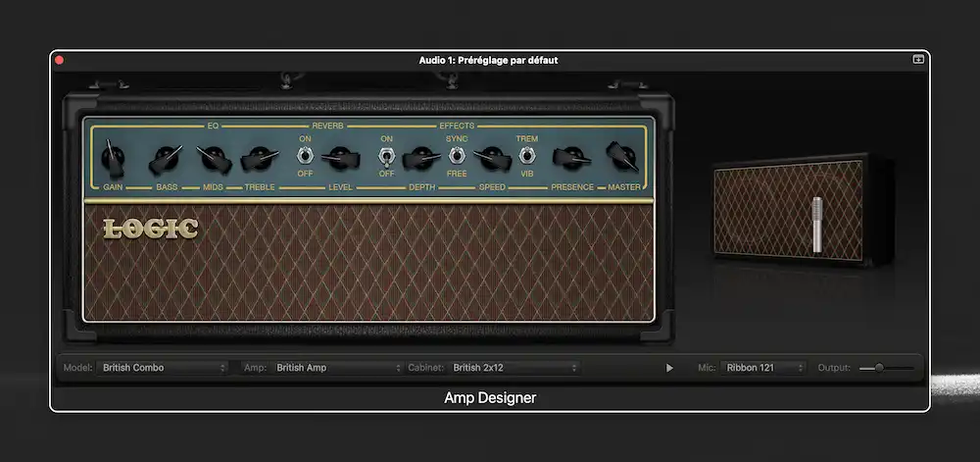The height and width of the screenshot is (462, 980).
Task: Select the Treble knob
Action: coord(259,158)
